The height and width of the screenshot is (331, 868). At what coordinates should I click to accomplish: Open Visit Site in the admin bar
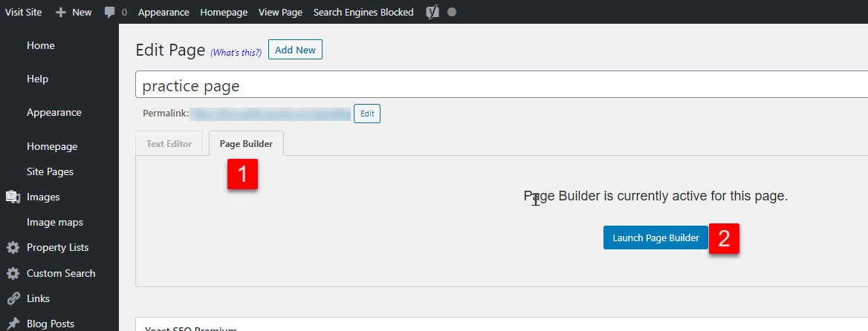pyautogui.click(x=24, y=12)
